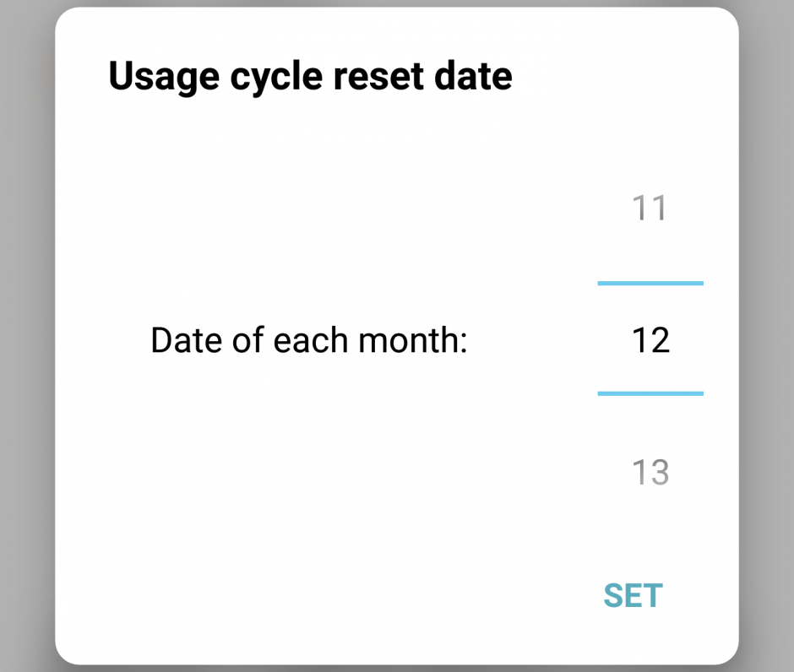Image resolution: width=794 pixels, height=672 pixels.
Task: Dismiss dialog via dimmed area on left
Action: [x=25, y=338]
